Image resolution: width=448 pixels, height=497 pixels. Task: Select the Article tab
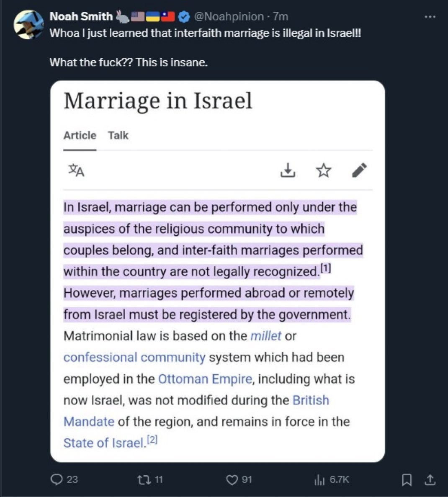pos(80,135)
